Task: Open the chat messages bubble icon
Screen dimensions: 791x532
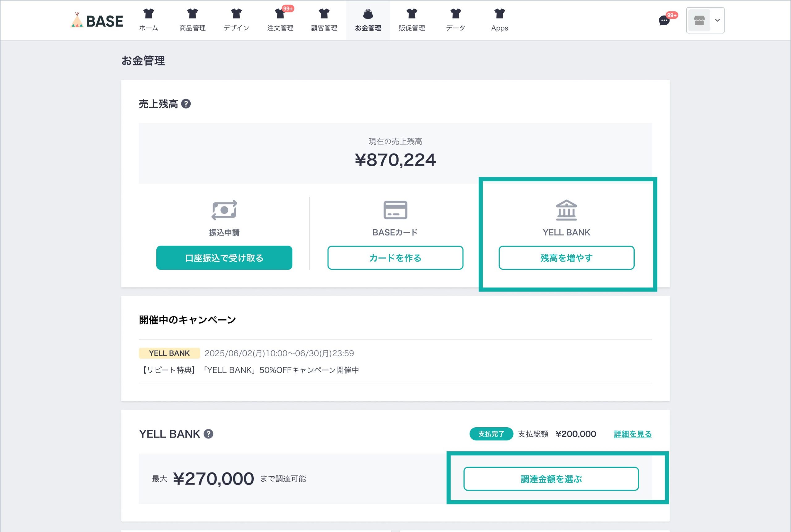Action: coord(664,21)
